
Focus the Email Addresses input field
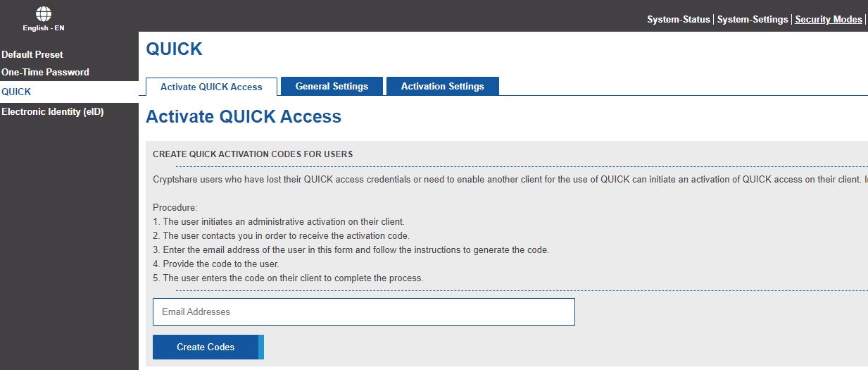coord(364,312)
